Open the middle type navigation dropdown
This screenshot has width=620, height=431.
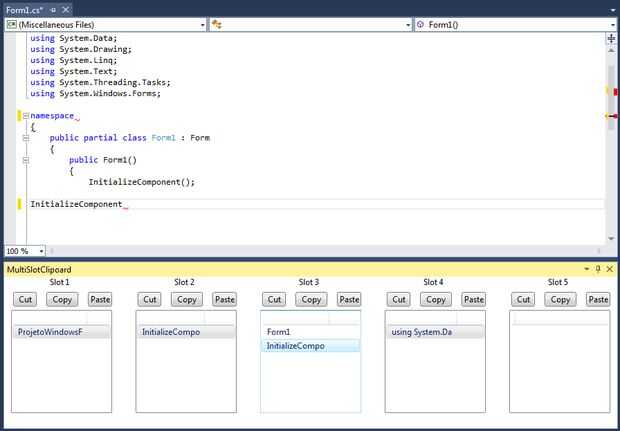311,25
